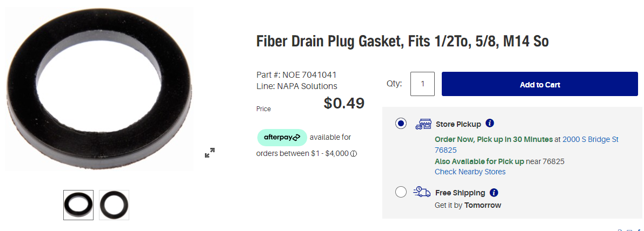Select the first gasket thumbnail

tap(78, 205)
